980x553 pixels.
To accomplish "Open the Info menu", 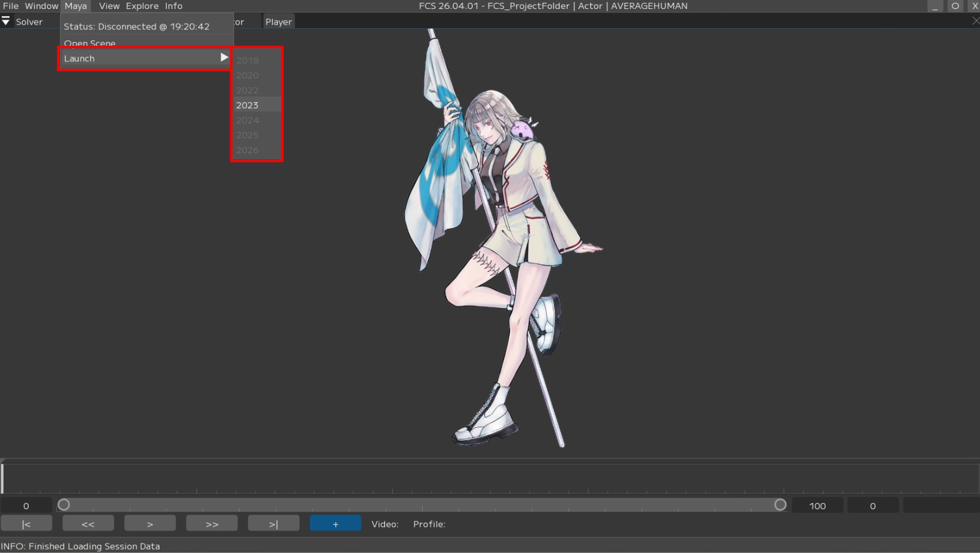I will (x=173, y=6).
